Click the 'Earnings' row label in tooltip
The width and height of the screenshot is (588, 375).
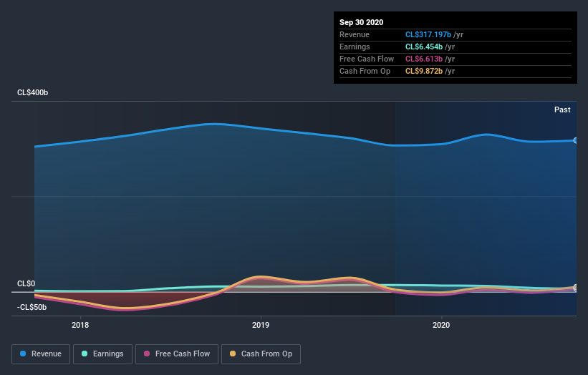(355, 47)
